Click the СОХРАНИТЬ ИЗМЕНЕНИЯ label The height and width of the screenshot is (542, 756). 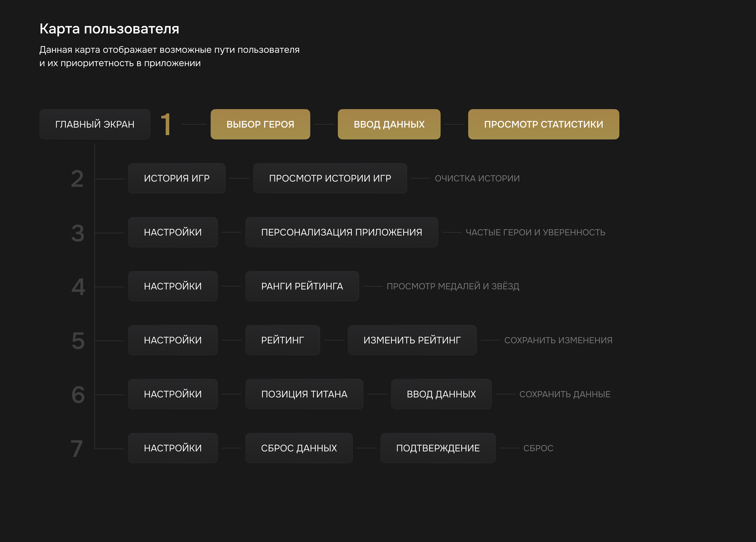(x=558, y=340)
